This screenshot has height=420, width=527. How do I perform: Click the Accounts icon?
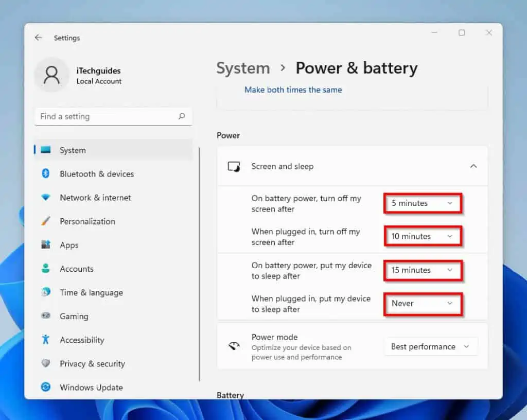click(x=46, y=268)
